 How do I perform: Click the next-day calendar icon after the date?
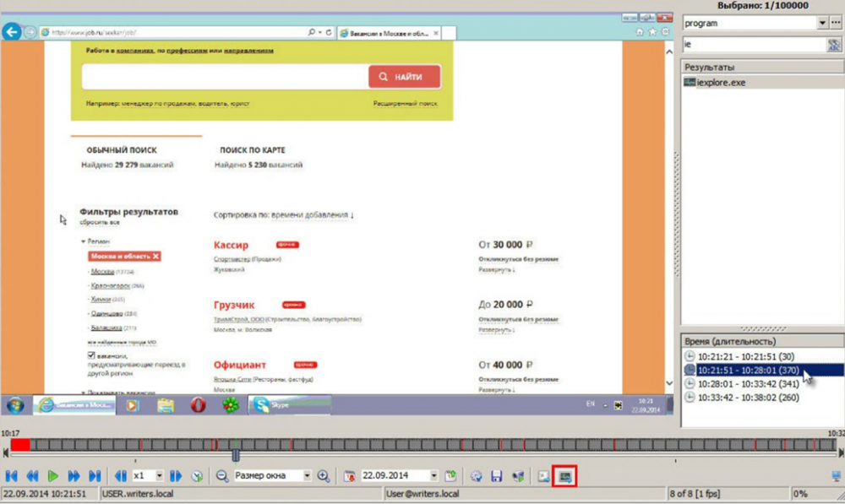click(450, 476)
